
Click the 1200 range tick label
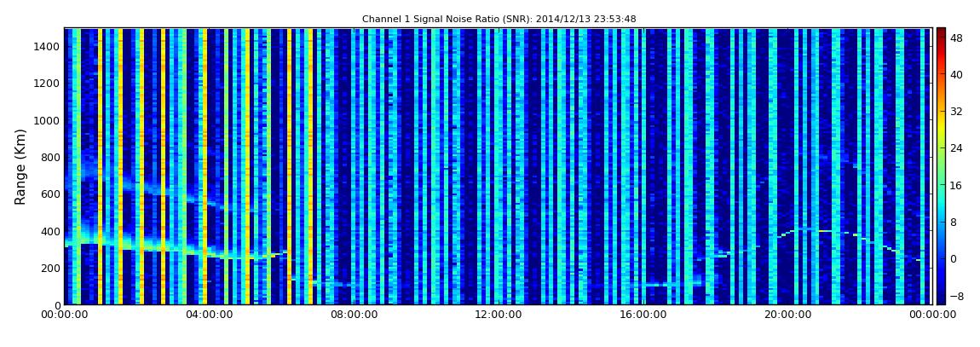coord(47,84)
